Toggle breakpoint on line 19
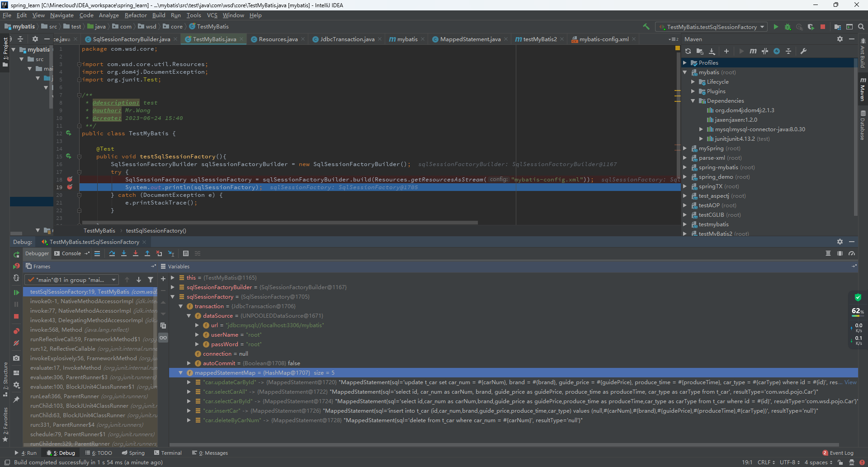Screen dimensions: 868x467 [x=70, y=187]
